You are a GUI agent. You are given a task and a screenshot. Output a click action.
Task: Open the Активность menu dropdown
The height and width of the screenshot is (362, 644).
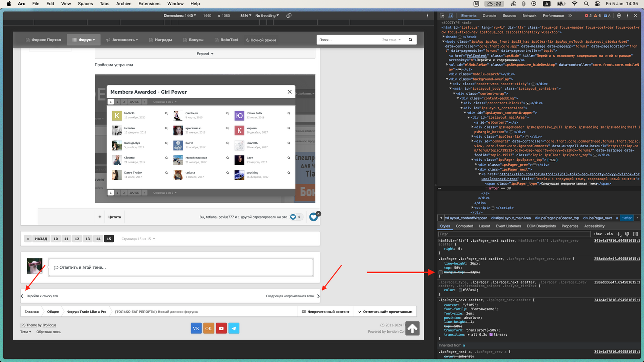point(122,40)
